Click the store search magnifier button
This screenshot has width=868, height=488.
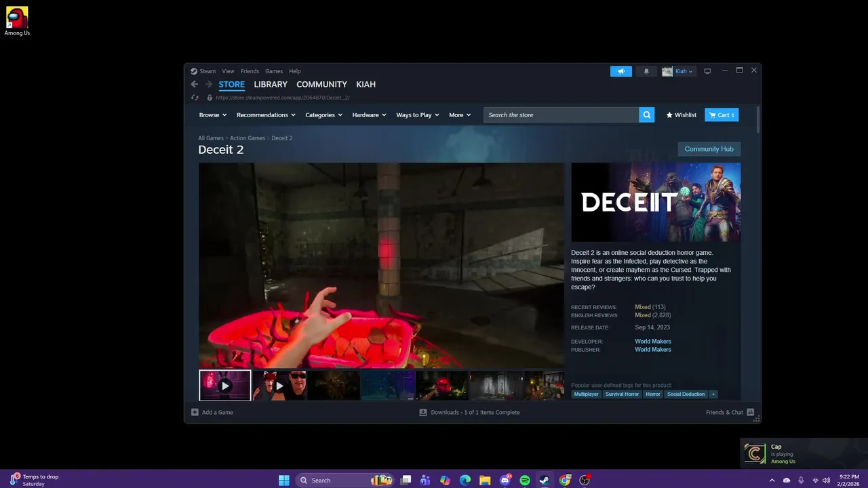[647, 115]
